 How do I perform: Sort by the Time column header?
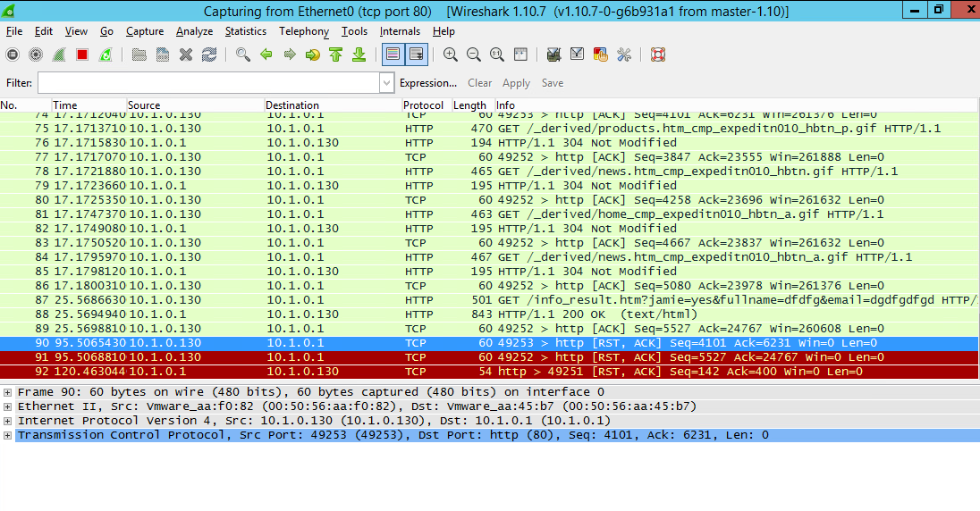click(x=89, y=105)
